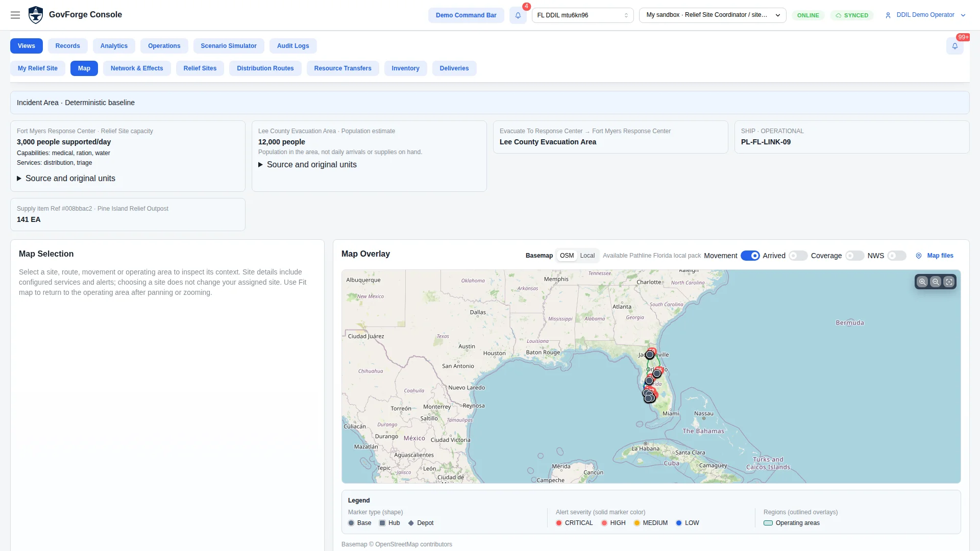The width and height of the screenshot is (980, 551).
Task: Click the 3,000 people supported/day text
Action: click(x=64, y=142)
